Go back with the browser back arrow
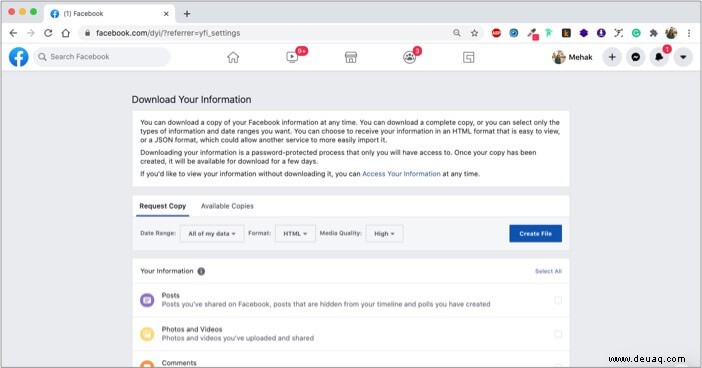The height and width of the screenshot is (368, 702). 13,33
